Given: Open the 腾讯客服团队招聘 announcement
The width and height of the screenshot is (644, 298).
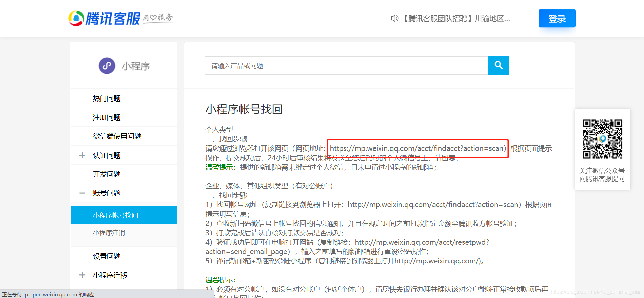Looking at the screenshot, I should click(455, 19).
